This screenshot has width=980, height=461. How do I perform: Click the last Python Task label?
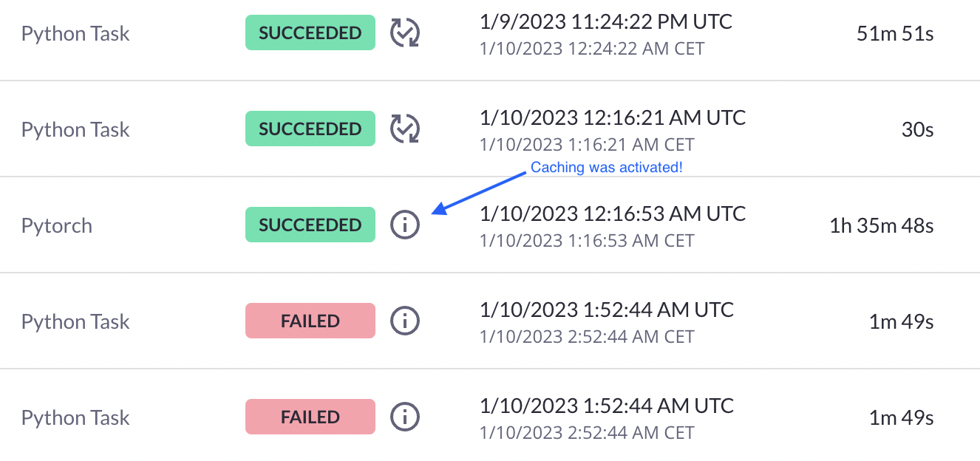click(75, 417)
